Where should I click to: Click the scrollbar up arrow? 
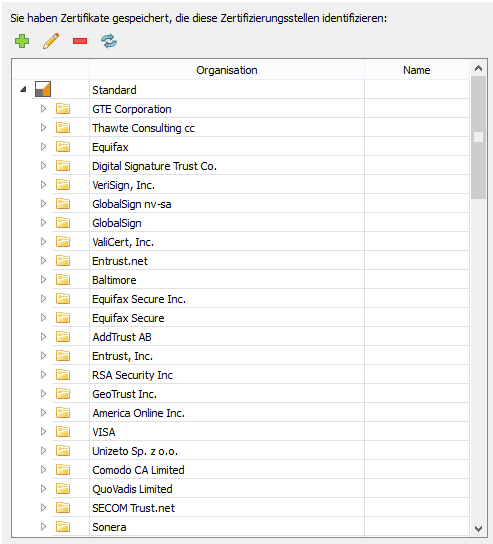pyautogui.click(x=478, y=68)
